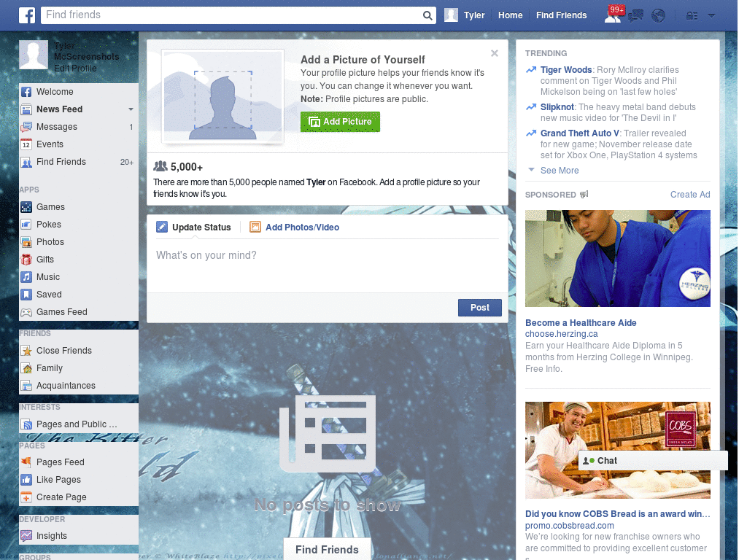The height and width of the screenshot is (560, 747).
Task: Click the Create Page plus icon
Action: [26, 497]
